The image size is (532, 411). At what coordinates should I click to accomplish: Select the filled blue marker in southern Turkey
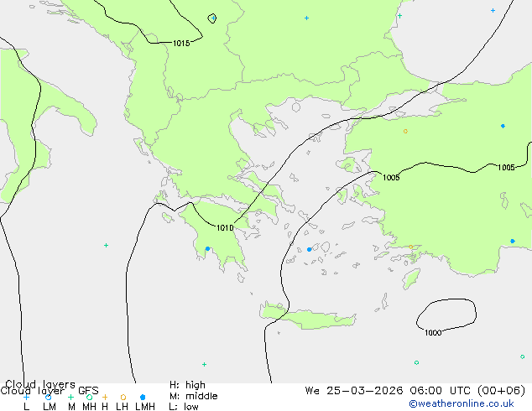513,241
